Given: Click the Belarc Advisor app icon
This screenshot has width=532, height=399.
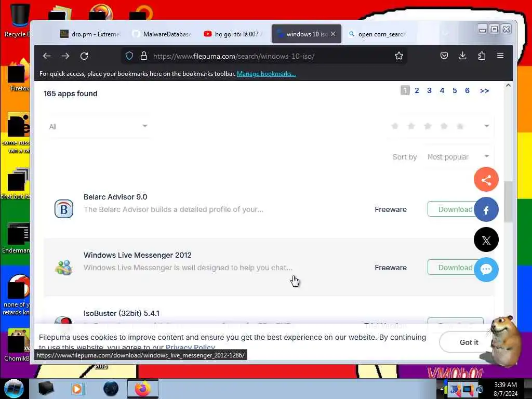Looking at the screenshot, I should [64, 209].
